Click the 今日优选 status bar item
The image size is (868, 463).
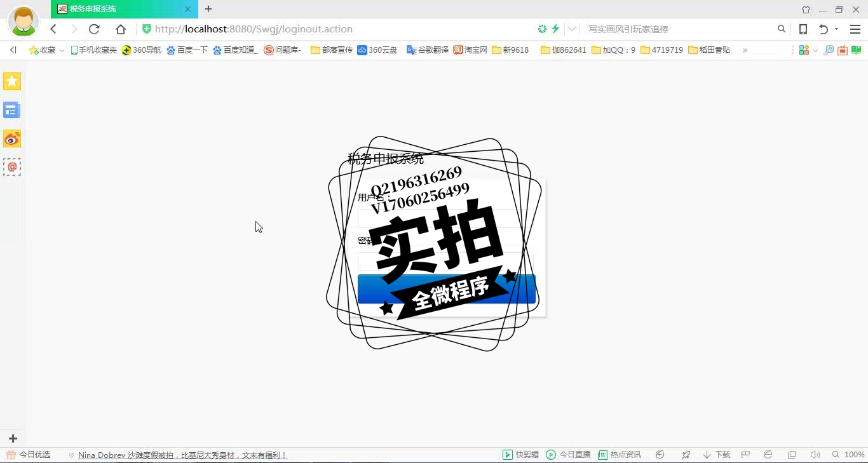(29, 455)
